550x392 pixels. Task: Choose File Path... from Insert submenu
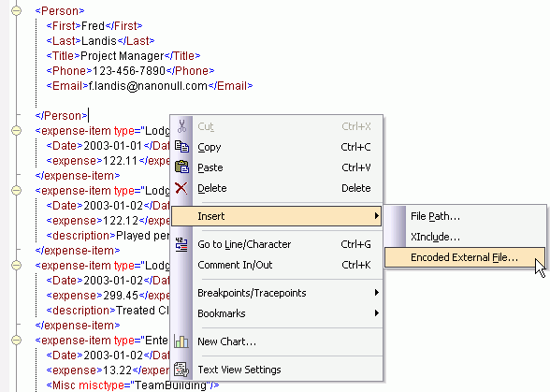465,216
